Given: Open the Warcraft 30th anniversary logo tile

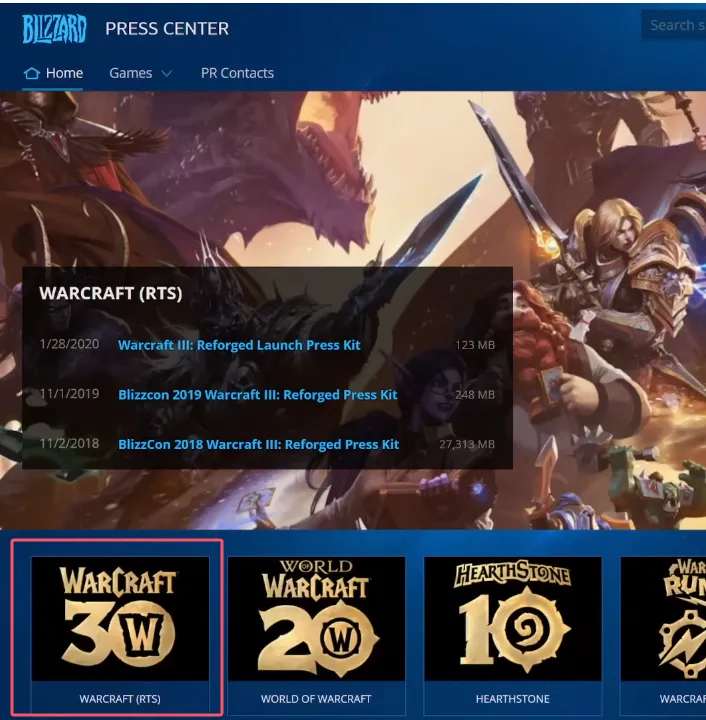Looking at the screenshot, I should [120, 619].
